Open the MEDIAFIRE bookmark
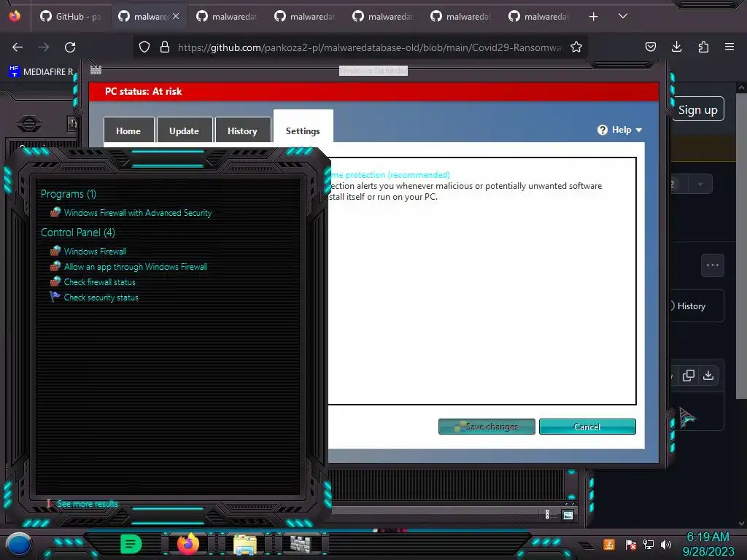The height and width of the screenshot is (560, 747). click(x=42, y=72)
